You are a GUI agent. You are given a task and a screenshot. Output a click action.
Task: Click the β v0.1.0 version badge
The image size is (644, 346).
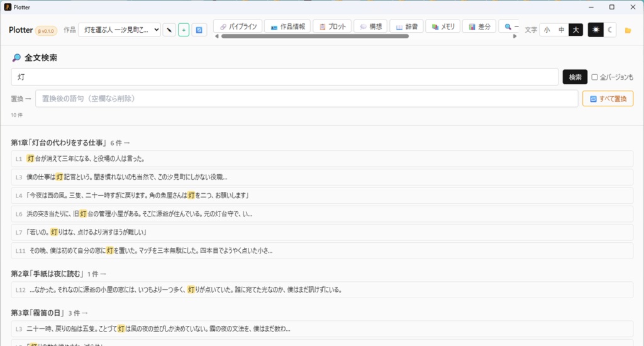coord(46,31)
